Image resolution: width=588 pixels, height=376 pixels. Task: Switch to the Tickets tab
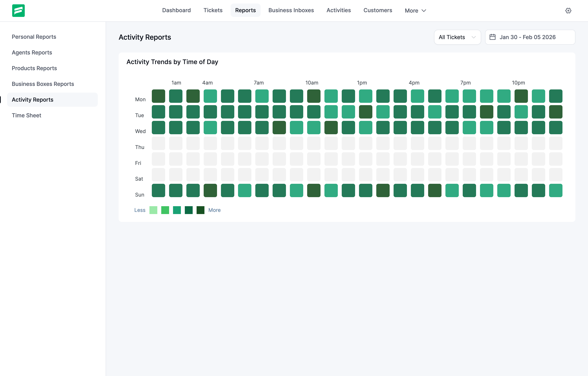(x=213, y=10)
